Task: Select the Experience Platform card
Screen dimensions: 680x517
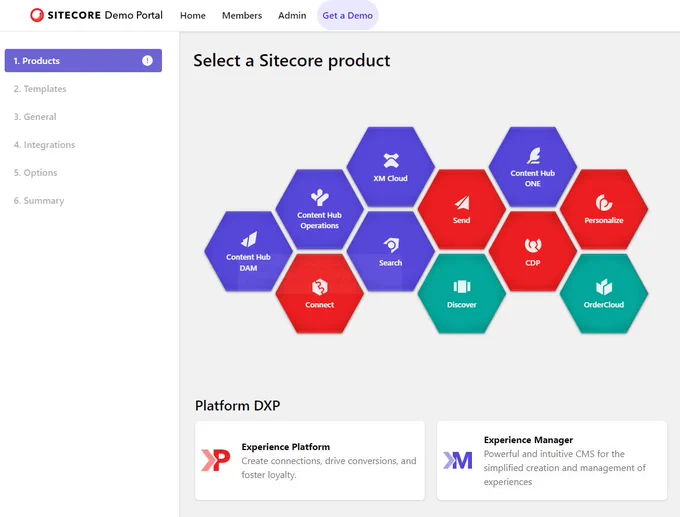Action: (x=310, y=460)
